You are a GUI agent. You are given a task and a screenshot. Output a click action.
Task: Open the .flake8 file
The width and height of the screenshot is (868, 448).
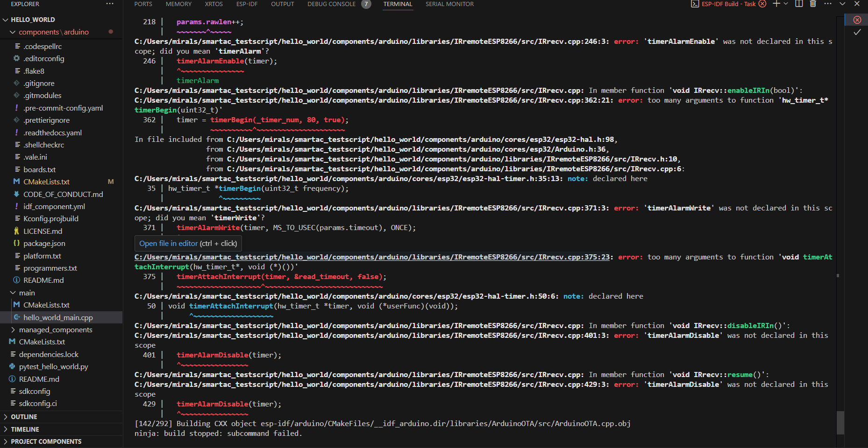click(x=34, y=71)
